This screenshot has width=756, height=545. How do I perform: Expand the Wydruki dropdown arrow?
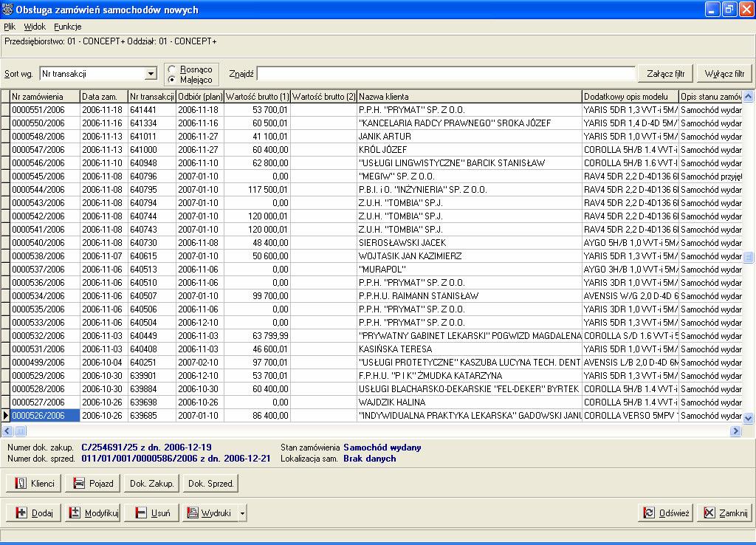242,513
